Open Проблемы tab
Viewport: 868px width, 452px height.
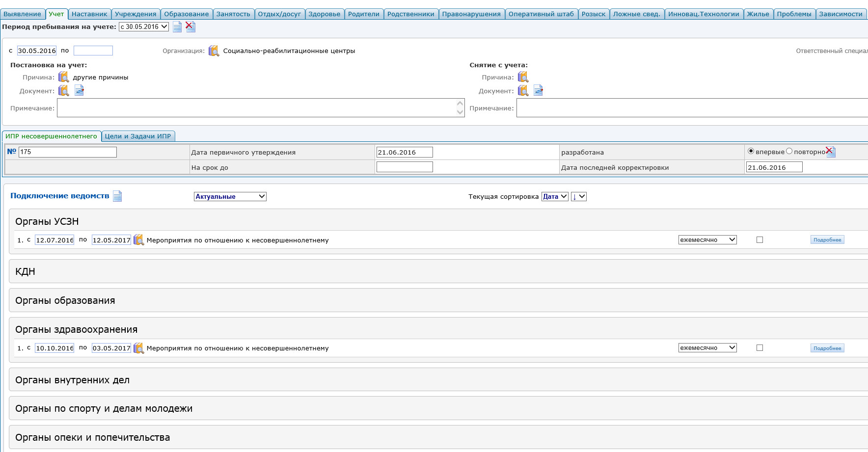[794, 14]
